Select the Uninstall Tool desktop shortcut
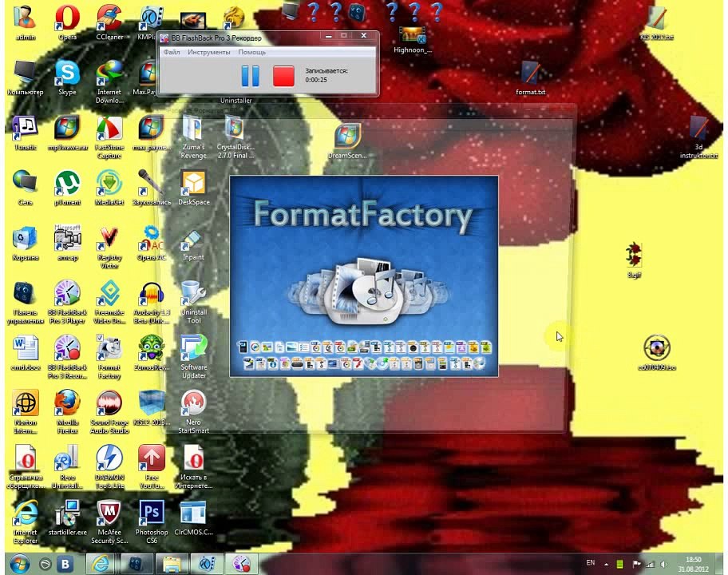Viewport: 728px width, 575px height. point(194,303)
